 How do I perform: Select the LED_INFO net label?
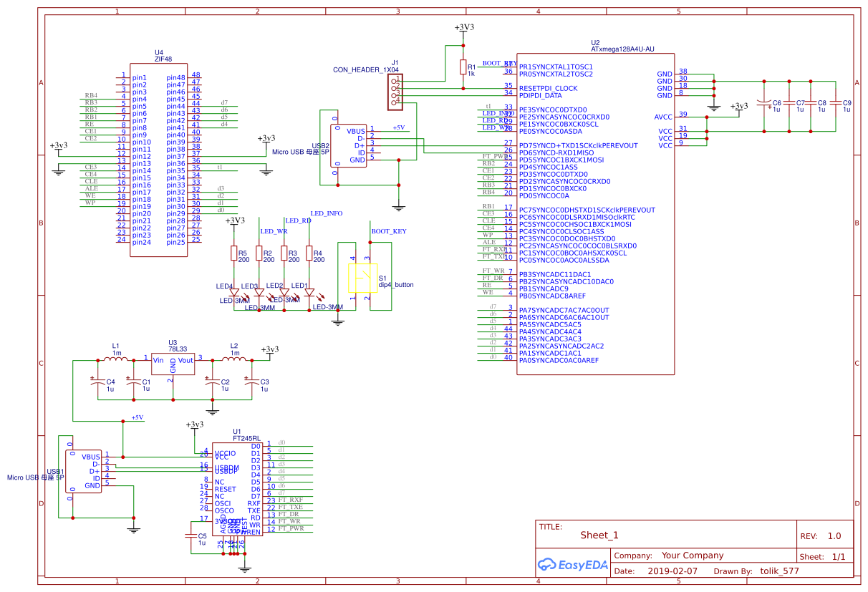tap(325, 212)
